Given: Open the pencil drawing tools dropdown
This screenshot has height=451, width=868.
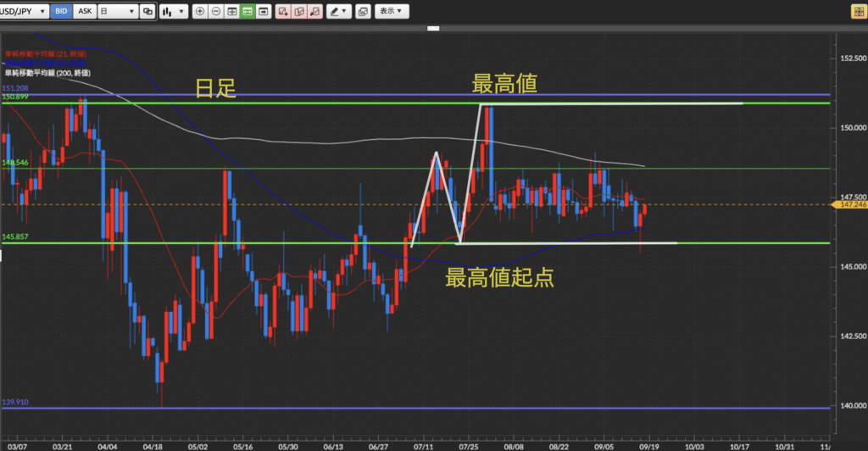Looking at the screenshot, I should [x=339, y=11].
